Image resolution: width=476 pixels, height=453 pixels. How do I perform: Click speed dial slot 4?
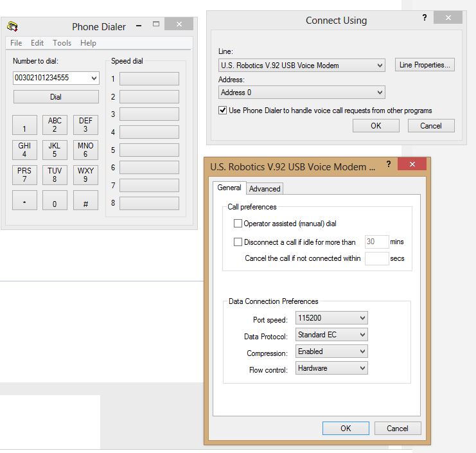pyautogui.click(x=149, y=132)
